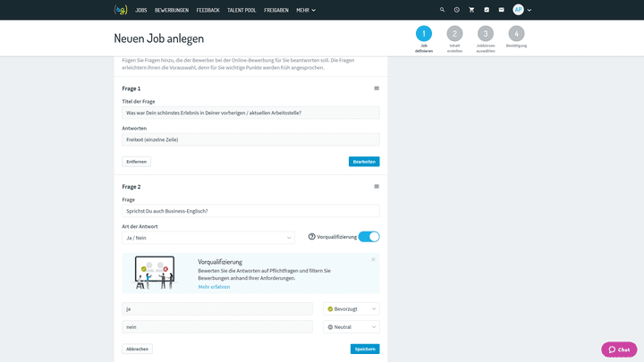
Task: Toggle the Vorqualifizierung switch off
Action: pyautogui.click(x=369, y=237)
